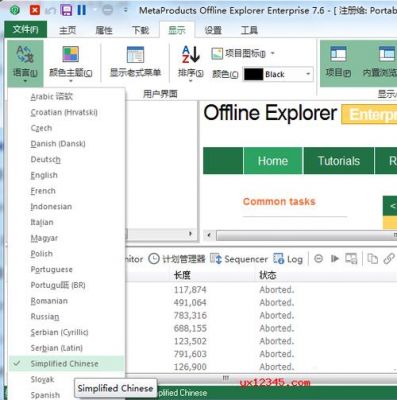Viewport: 397px width, 400px height.
Task: Click the play arrow icon in lower toolbar
Action: 335,259
